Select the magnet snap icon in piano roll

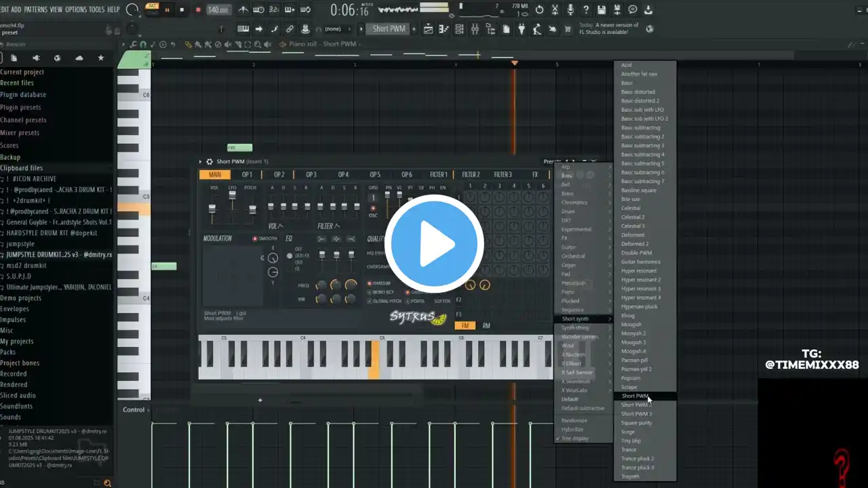point(144,44)
